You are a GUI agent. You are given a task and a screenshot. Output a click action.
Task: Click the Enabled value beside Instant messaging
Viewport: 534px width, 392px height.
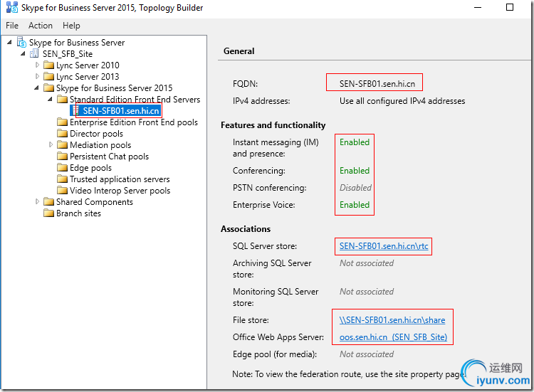pyautogui.click(x=355, y=142)
